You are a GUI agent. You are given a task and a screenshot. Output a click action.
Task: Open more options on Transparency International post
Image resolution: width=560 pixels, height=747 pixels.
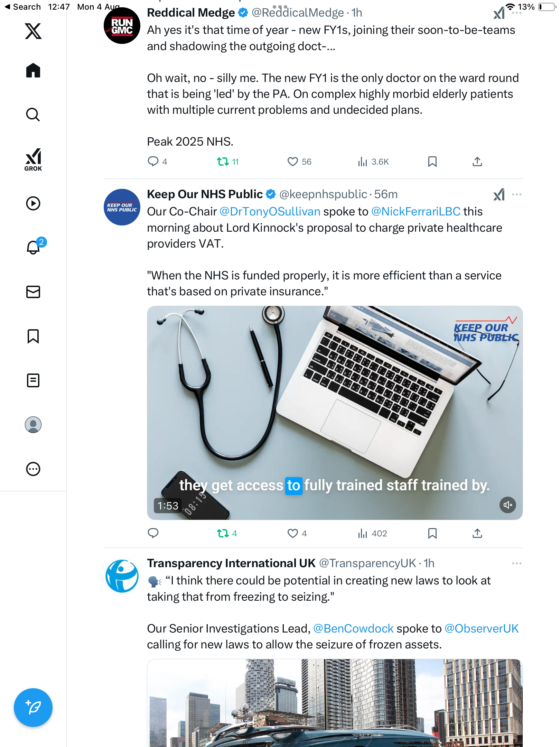point(516,563)
